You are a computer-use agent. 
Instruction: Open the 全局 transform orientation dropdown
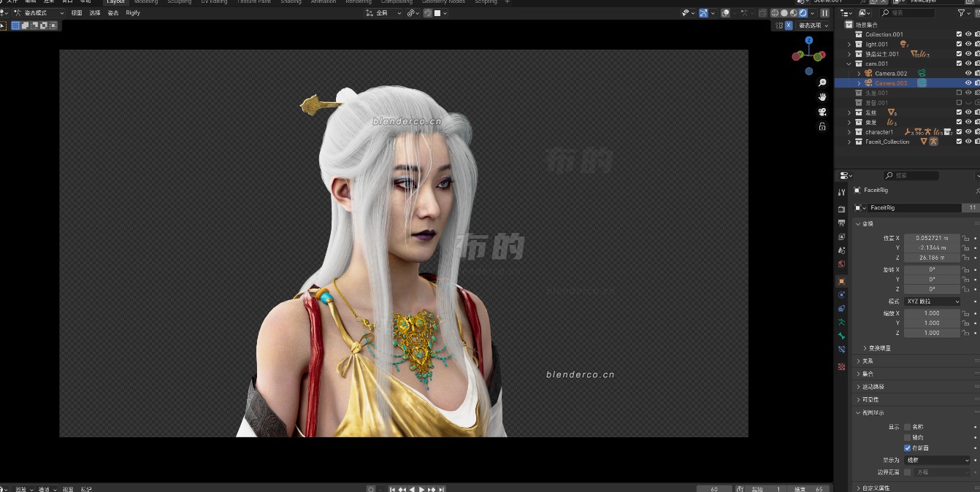383,13
